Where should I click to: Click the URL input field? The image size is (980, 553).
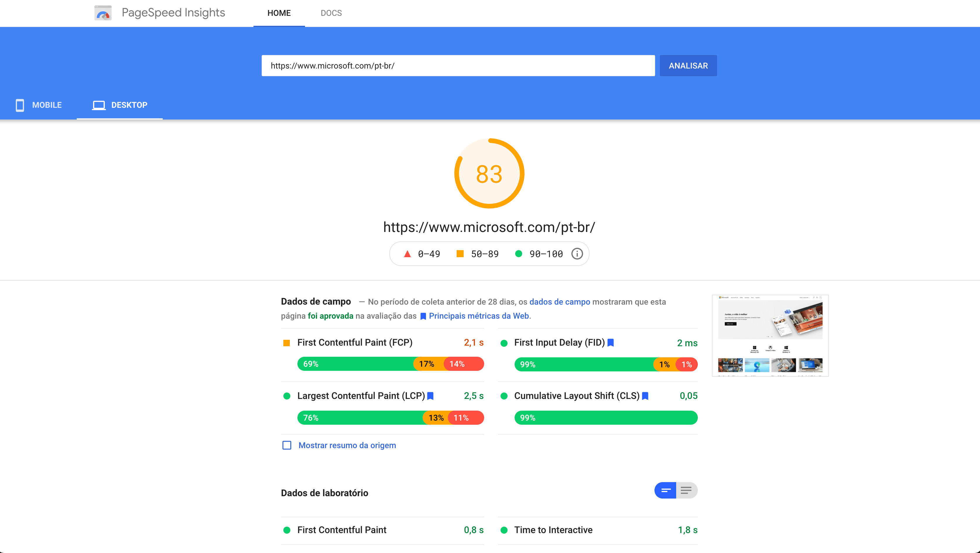coord(458,65)
